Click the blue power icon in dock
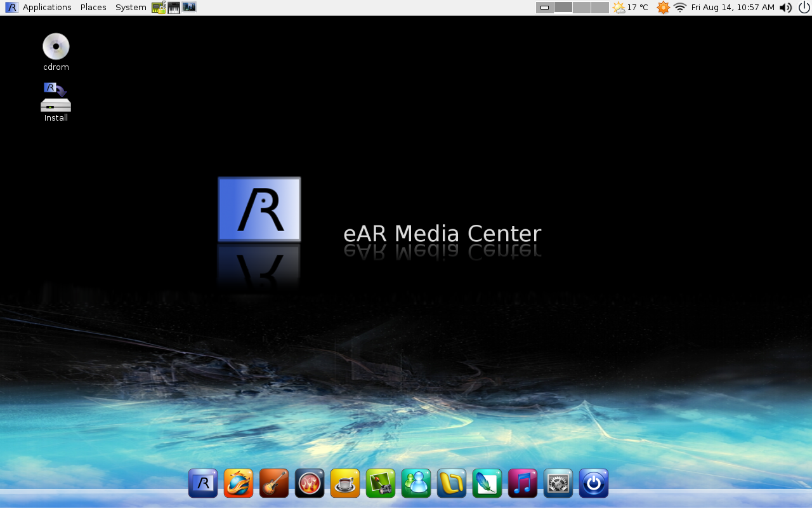 [594, 483]
